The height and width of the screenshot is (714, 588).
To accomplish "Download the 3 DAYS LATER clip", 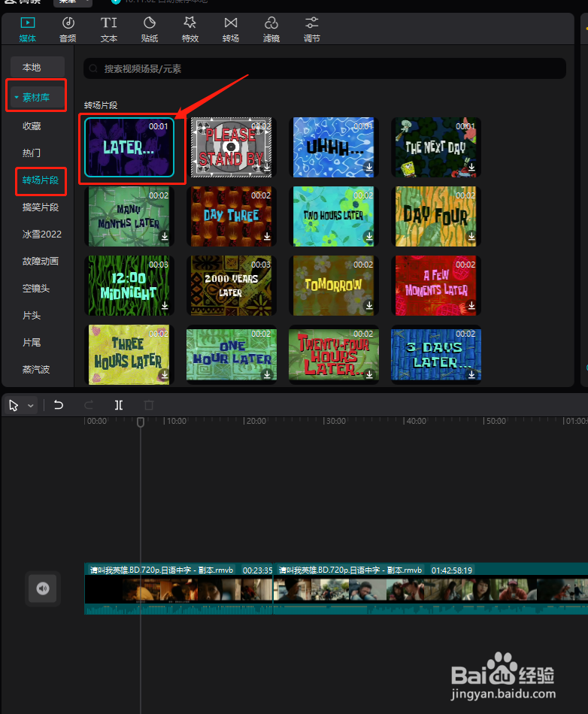I will [471, 374].
